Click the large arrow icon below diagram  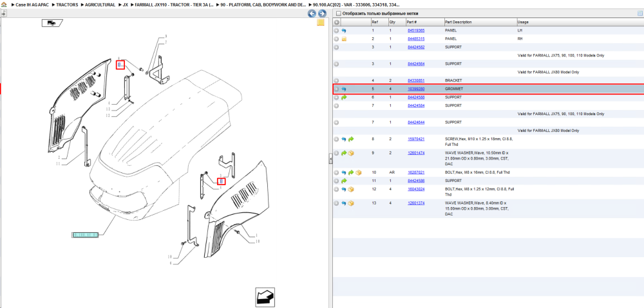[265, 298]
